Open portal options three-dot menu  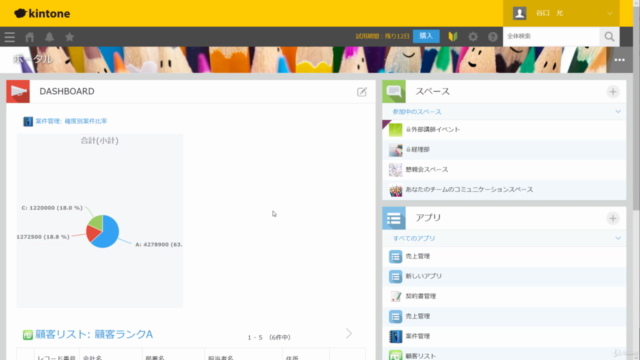(619, 60)
